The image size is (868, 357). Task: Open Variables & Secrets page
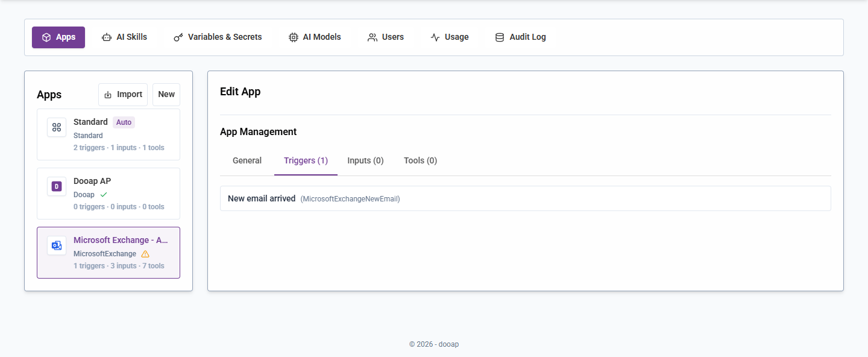[x=218, y=37]
